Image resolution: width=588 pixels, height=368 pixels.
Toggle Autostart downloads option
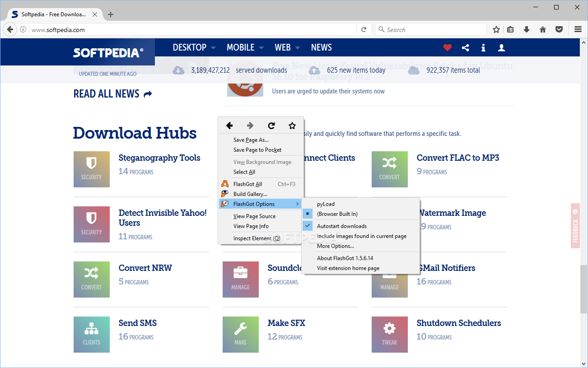[361, 226]
